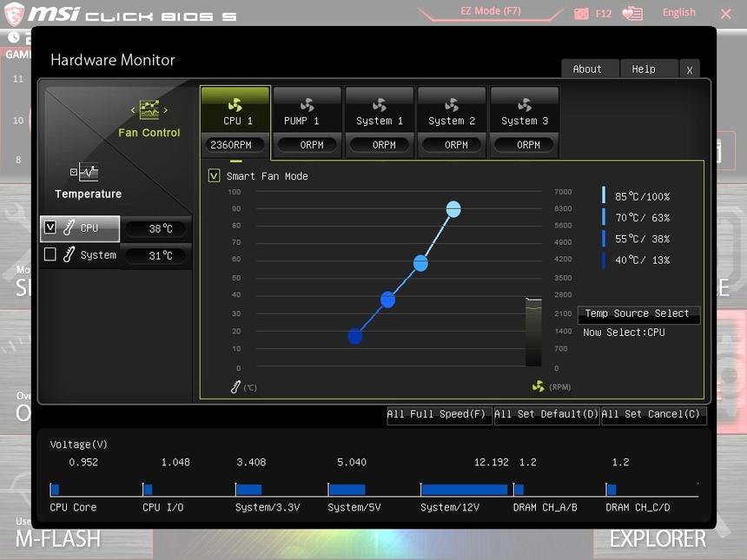Click the Fan Control icon
Screen dimensions: 747x560
(149, 109)
